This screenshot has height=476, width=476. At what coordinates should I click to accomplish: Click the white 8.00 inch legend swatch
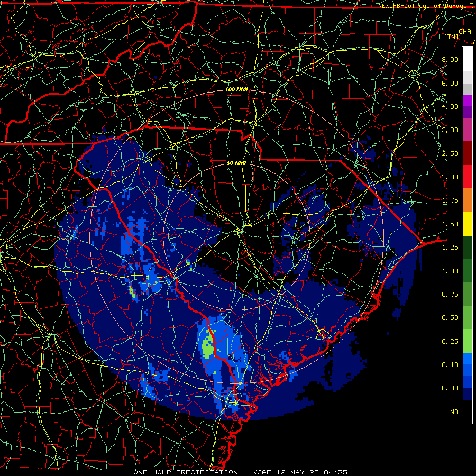pyautogui.click(x=467, y=59)
